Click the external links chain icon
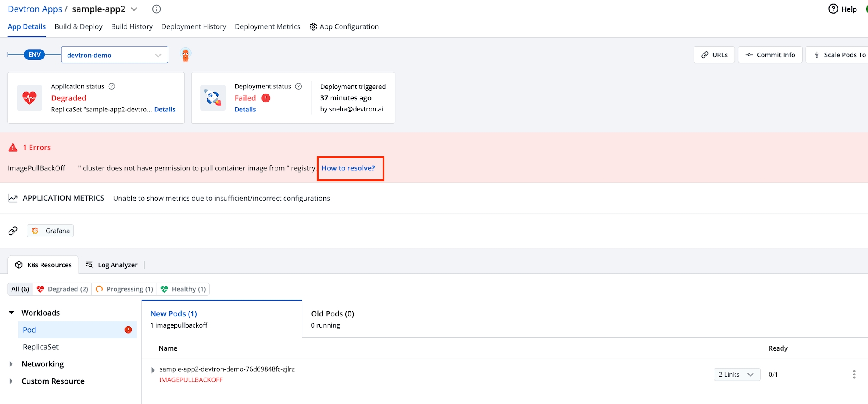 (13, 231)
